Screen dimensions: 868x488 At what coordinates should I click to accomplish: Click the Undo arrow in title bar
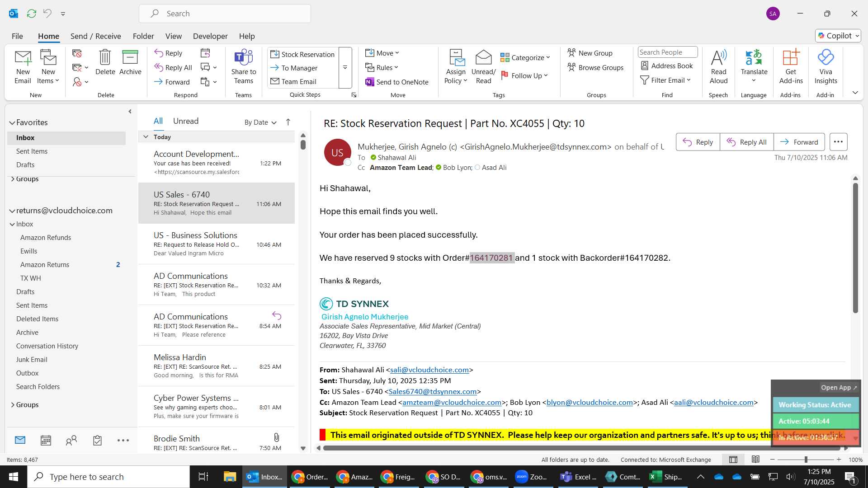tap(47, 14)
